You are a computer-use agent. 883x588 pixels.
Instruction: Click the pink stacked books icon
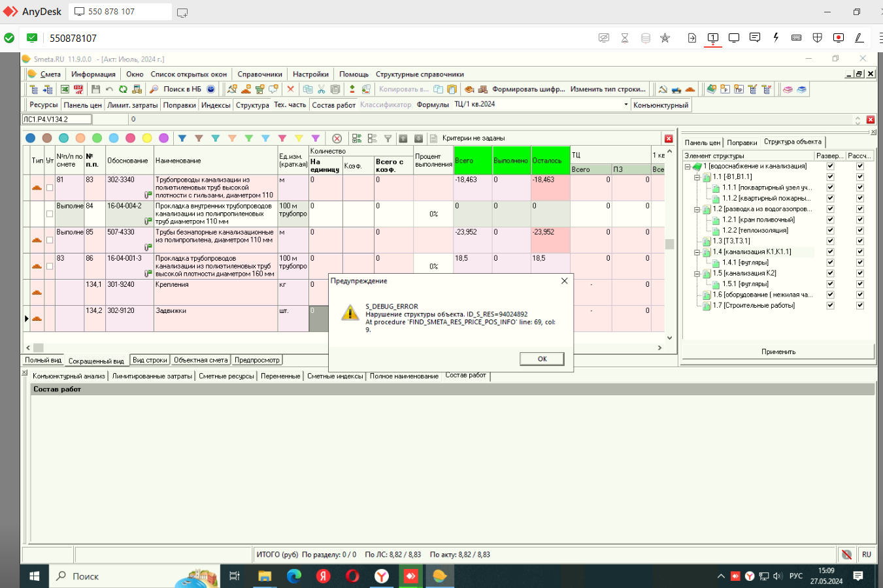[788, 89]
